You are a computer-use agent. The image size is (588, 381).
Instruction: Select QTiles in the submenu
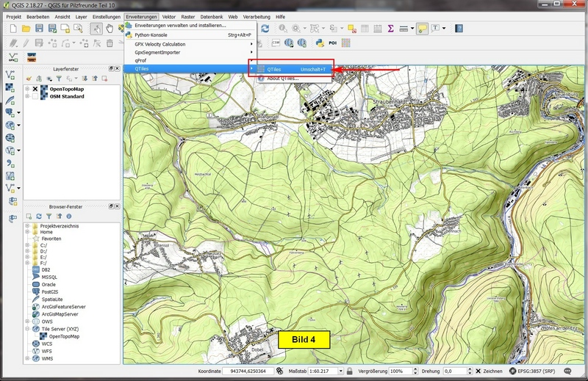(x=273, y=69)
